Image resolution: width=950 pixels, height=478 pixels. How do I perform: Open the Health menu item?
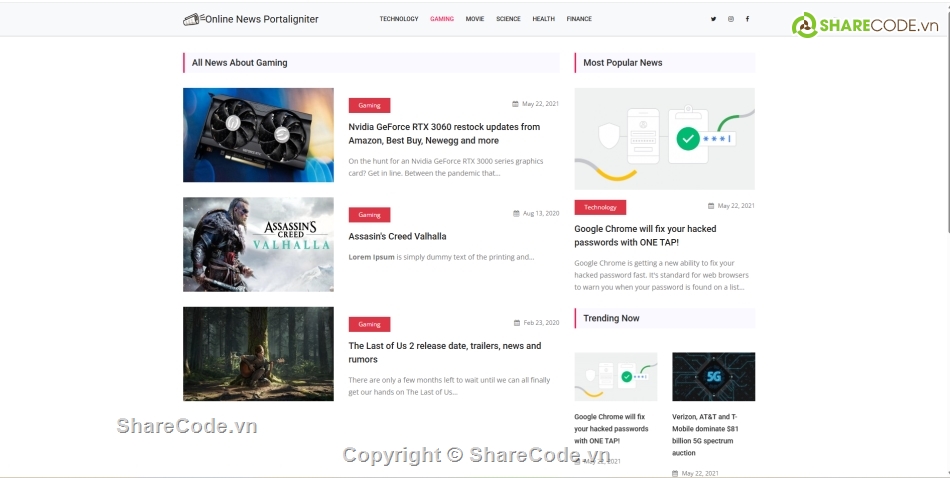543,19
